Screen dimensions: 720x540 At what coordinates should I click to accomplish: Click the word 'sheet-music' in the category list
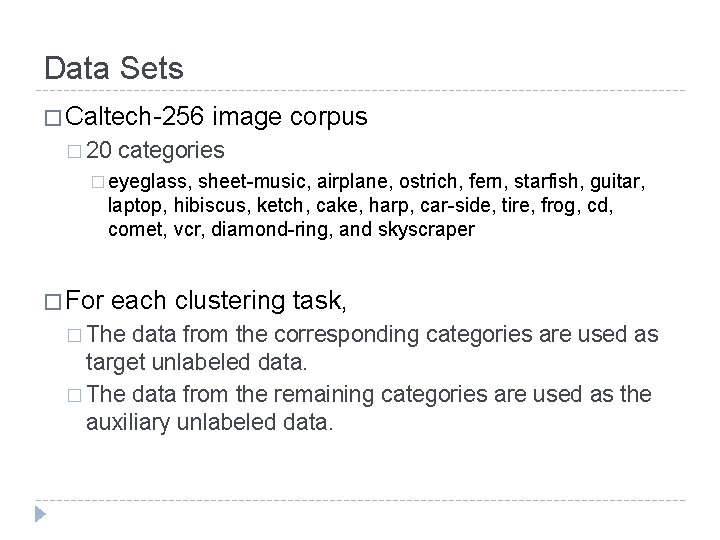(x=249, y=182)
